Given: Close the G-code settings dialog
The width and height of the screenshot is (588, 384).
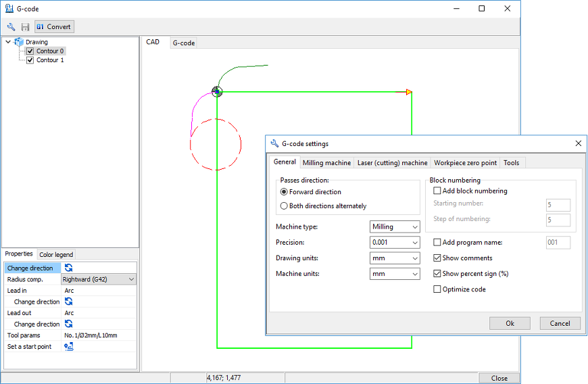Looking at the screenshot, I should 579,143.
